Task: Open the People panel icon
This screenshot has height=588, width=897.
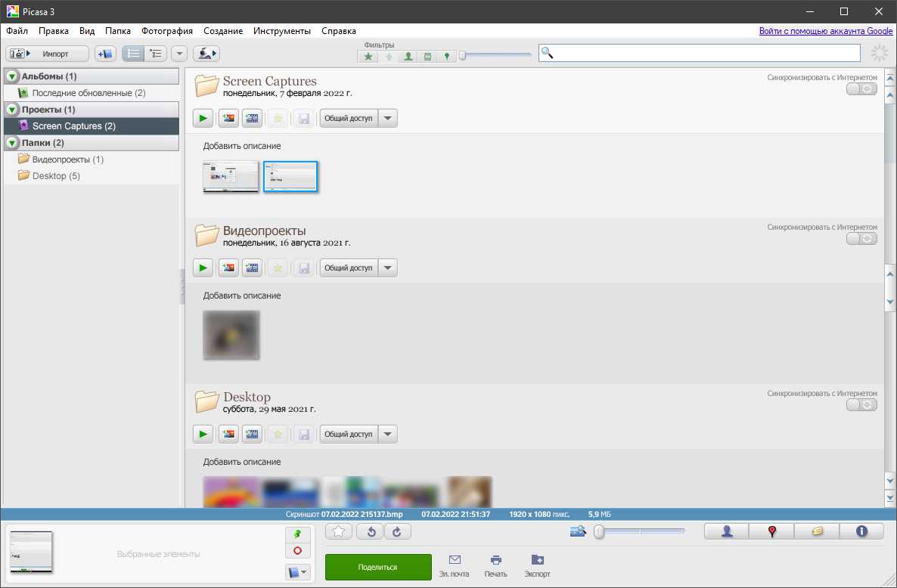Action: pos(727,531)
